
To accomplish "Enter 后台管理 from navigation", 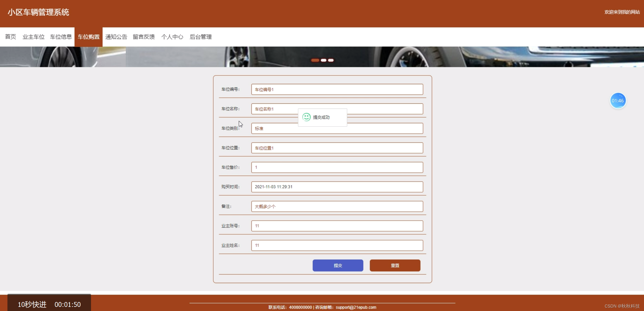I will click(x=200, y=37).
